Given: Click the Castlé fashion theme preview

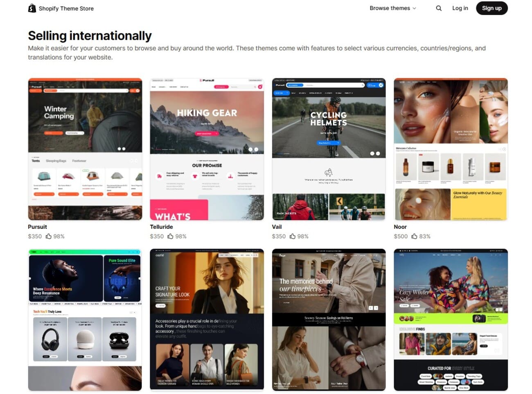Looking at the screenshot, I should [206, 320].
